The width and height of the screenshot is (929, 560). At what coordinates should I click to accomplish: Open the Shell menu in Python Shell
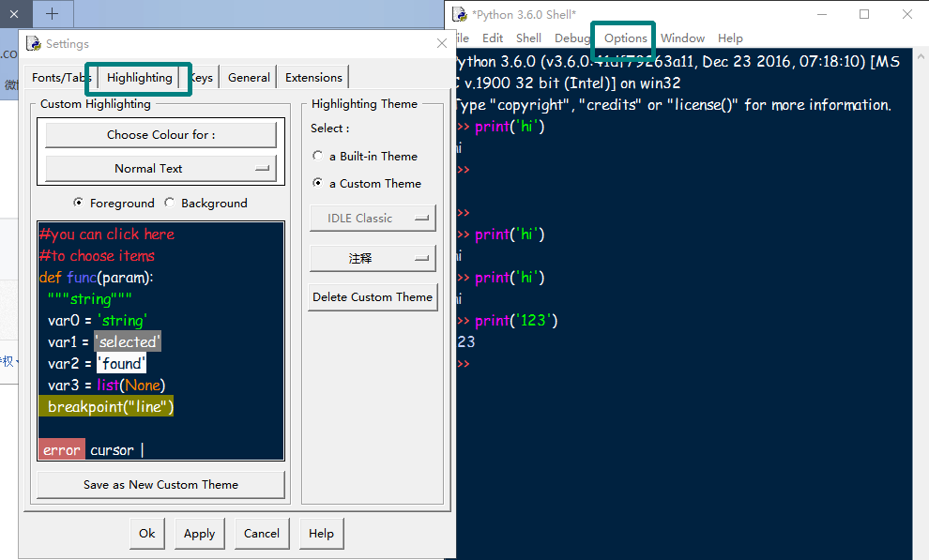point(528,38)
